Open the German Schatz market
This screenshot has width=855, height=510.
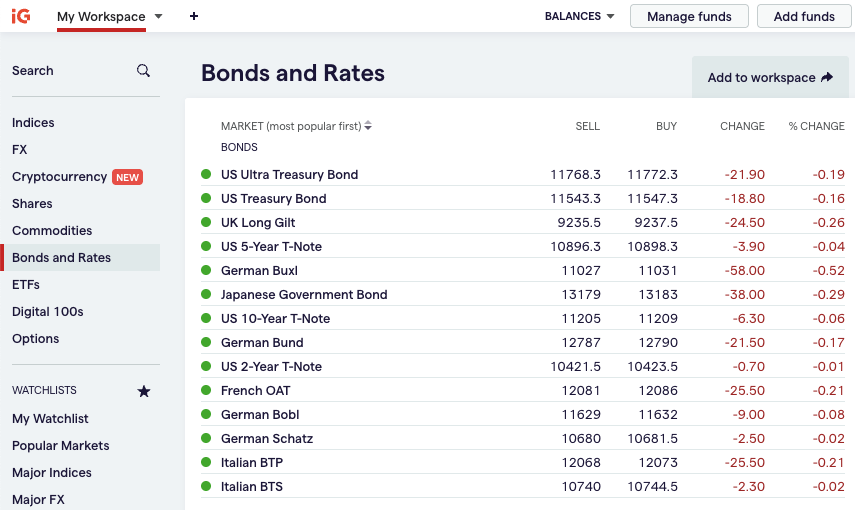267,439
